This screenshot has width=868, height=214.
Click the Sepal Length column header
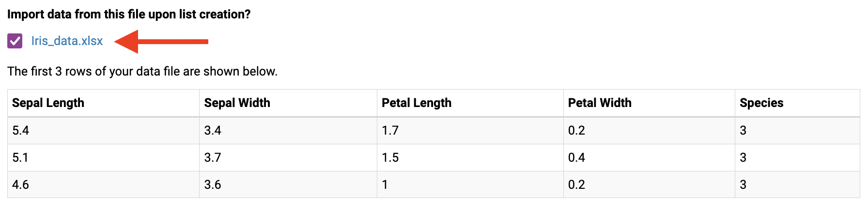tap(48, 103)
